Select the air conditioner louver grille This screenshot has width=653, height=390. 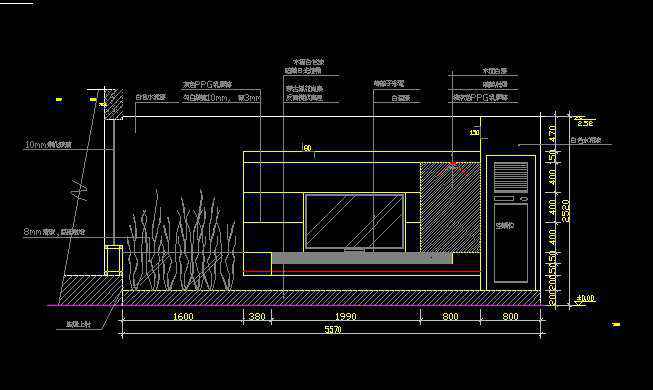click(511, 177)
